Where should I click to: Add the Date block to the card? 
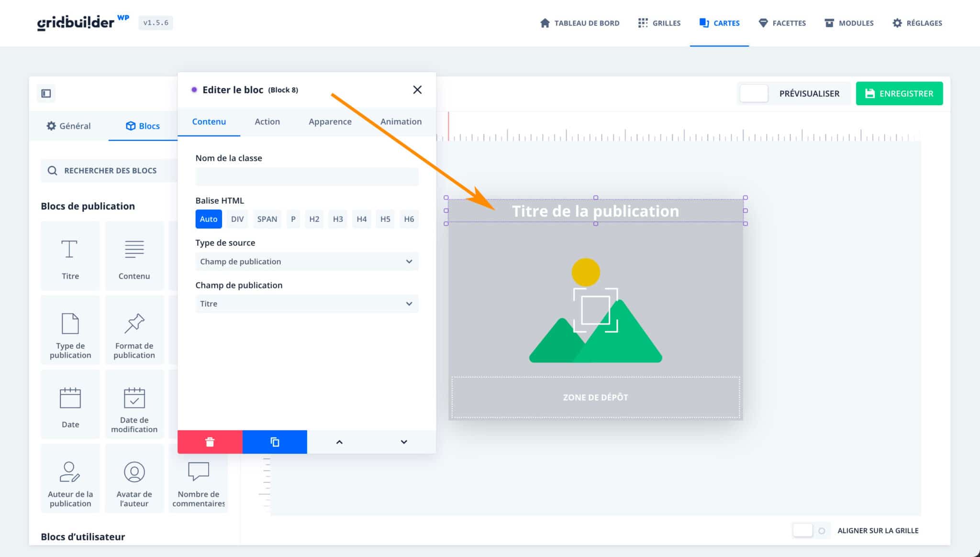[70, 404]
